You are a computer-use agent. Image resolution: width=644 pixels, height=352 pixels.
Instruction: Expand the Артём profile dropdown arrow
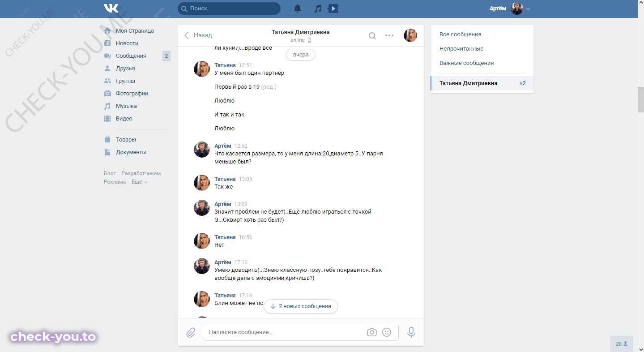[x=528, y=9]
